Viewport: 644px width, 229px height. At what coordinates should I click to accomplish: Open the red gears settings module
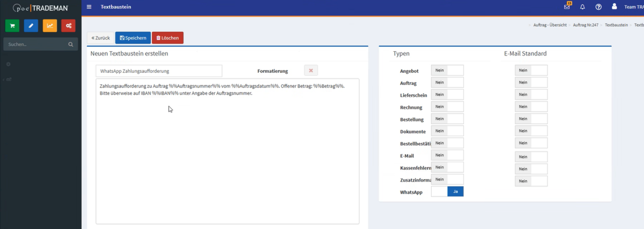(x=68, y=25)
